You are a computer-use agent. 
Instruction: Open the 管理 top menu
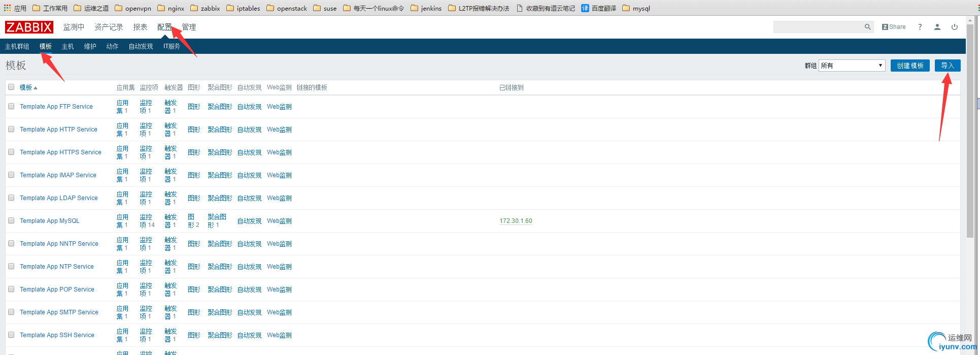189,27
